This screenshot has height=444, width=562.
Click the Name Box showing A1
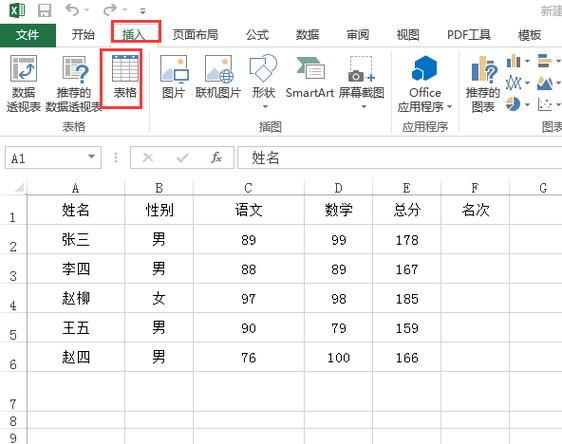[x=53, y=158]
